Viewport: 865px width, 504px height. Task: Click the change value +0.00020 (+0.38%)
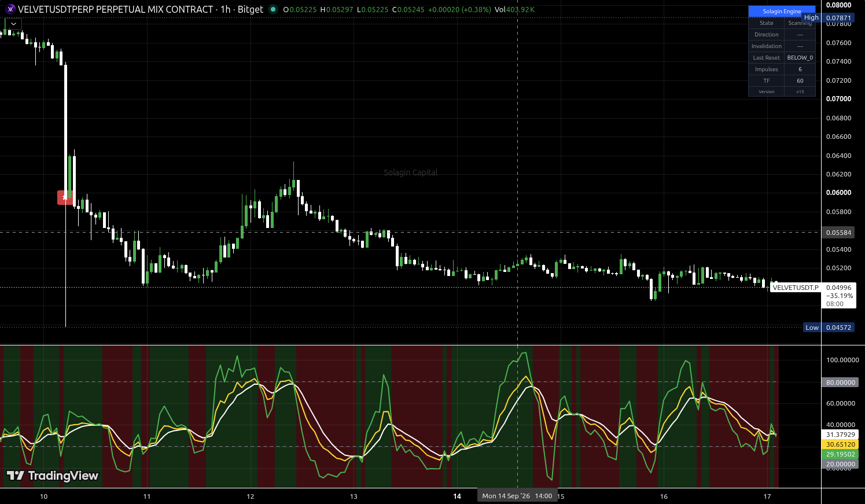459,10
